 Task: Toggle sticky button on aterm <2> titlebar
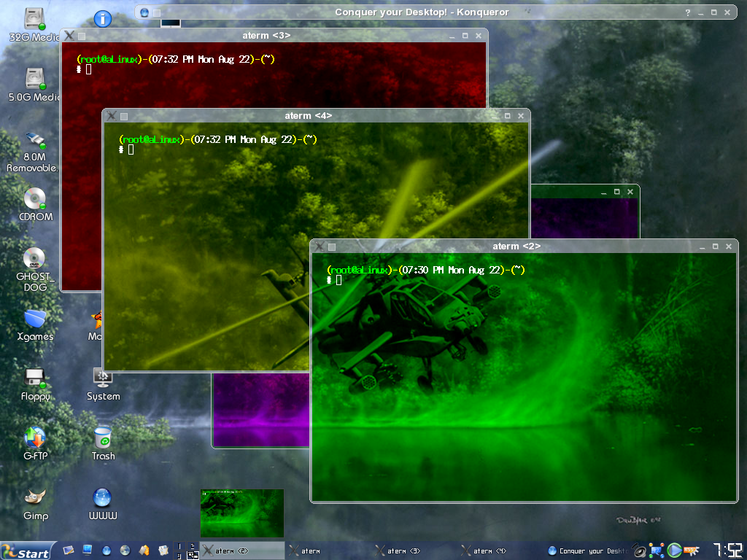(x=332, y=247)
